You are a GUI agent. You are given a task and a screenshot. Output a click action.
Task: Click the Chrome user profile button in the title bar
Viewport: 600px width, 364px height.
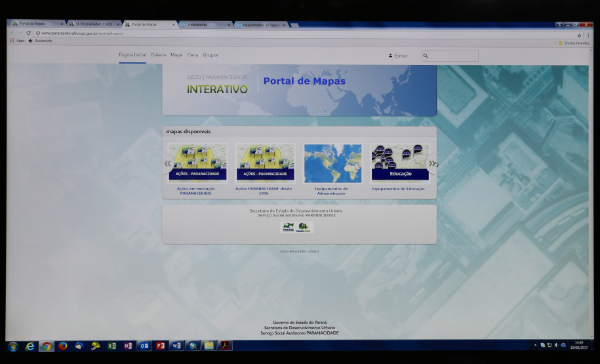(559, 24)
